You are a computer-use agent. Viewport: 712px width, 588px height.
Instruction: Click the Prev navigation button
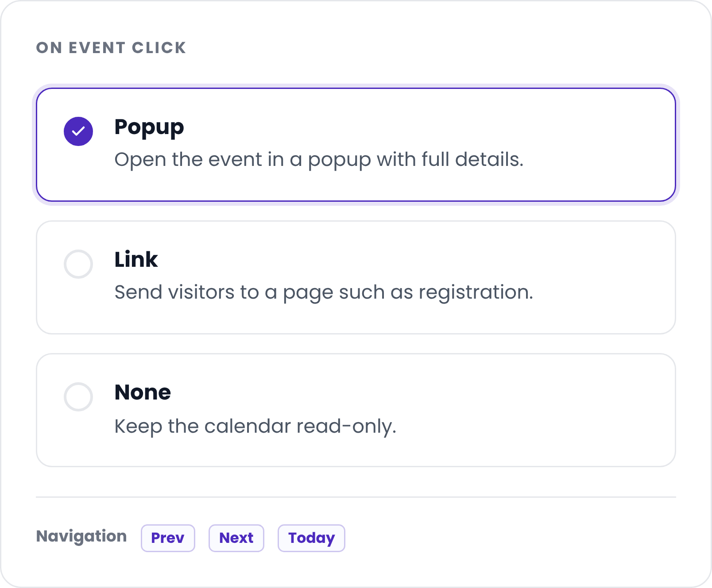[x=168, y=538]
